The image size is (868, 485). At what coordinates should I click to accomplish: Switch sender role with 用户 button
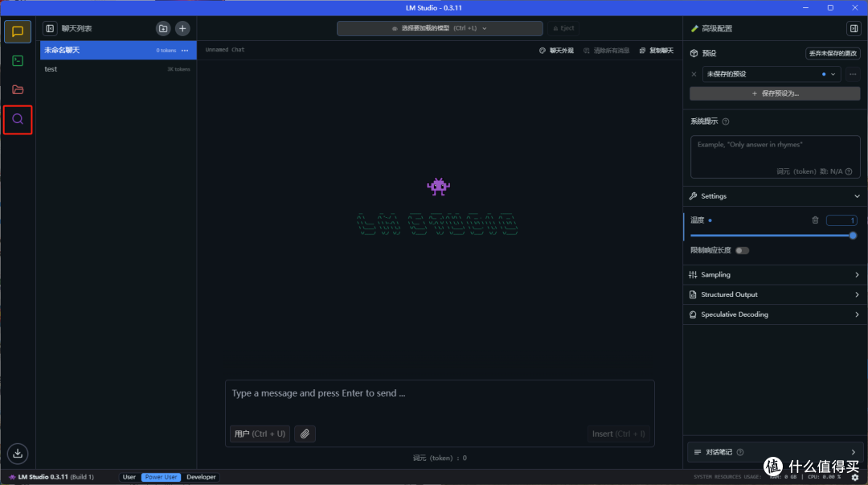(260, 434)
